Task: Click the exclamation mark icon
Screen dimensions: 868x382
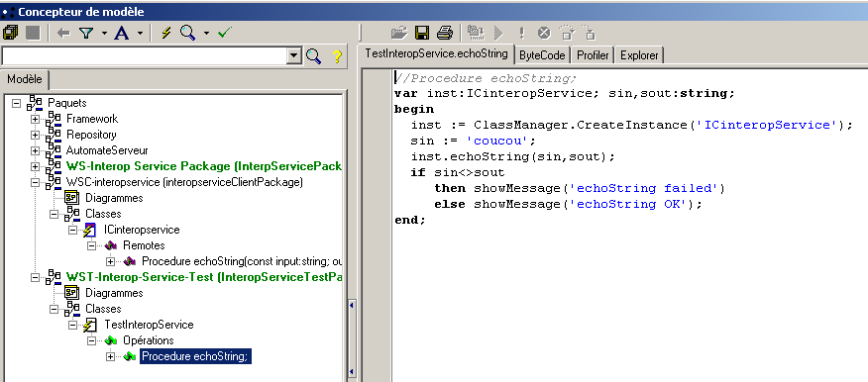Action: pyautogui.click(x=521, y=34)
